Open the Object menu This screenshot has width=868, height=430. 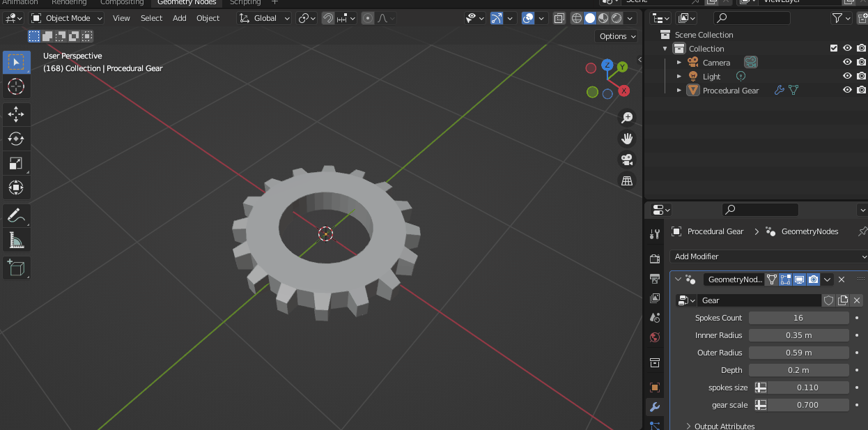208,18
